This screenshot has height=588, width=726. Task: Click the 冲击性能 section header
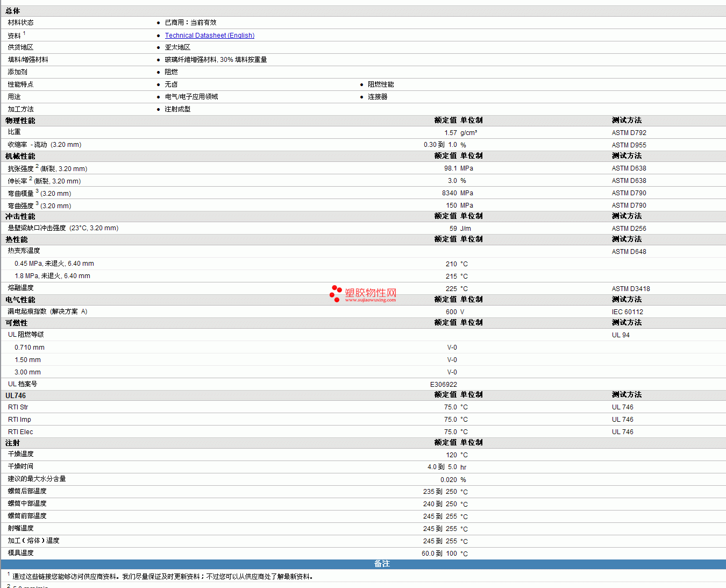(20, 217)
